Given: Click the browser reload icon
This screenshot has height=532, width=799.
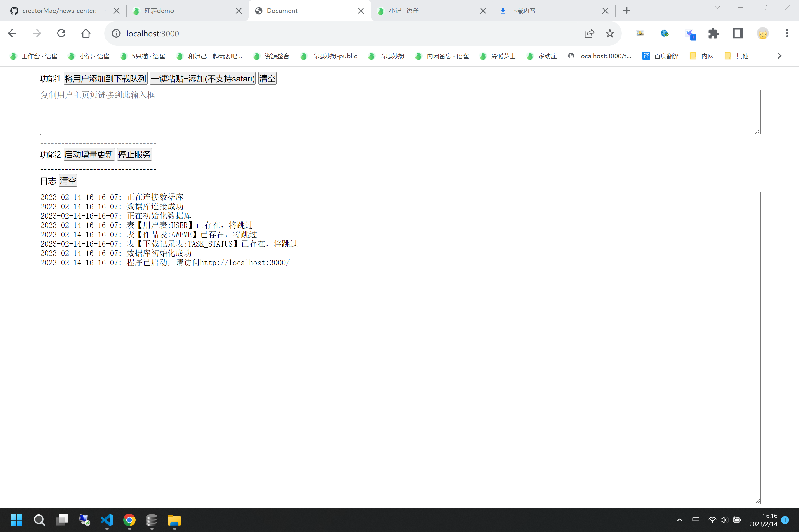Looking at the screenshot, I should tap(61, 33).
